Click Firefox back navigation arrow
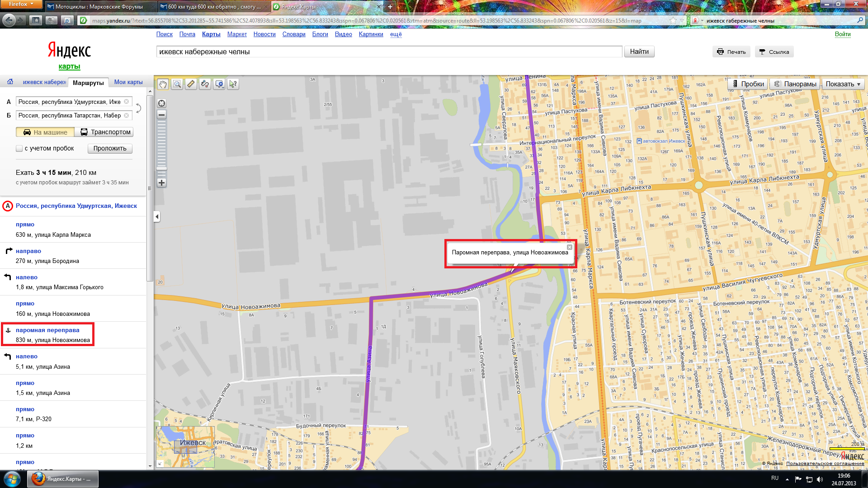 9,20
